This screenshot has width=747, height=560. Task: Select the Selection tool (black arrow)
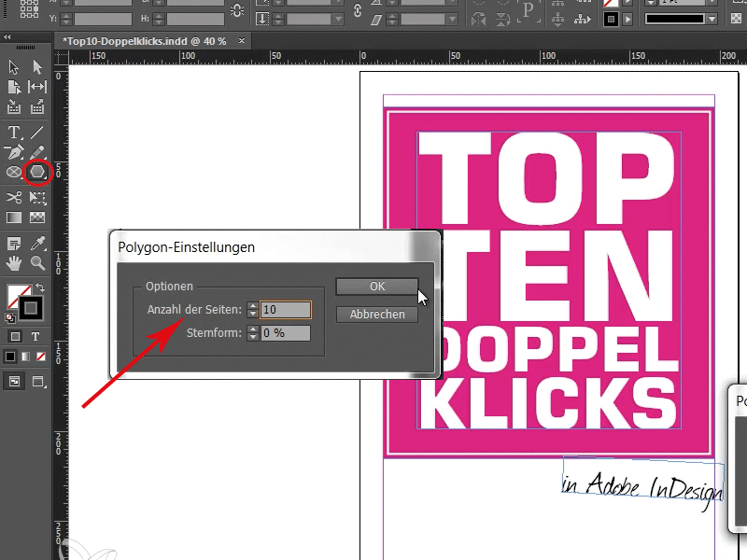coord(13,67)
